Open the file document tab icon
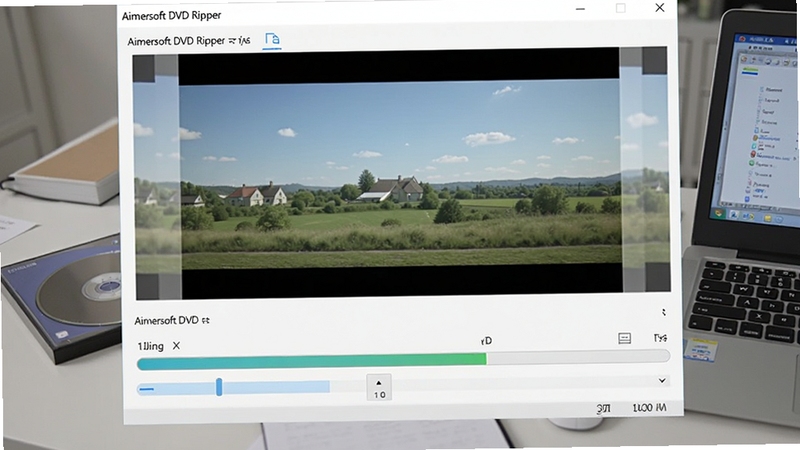This screenshot has height=450, width=800. 272,39
